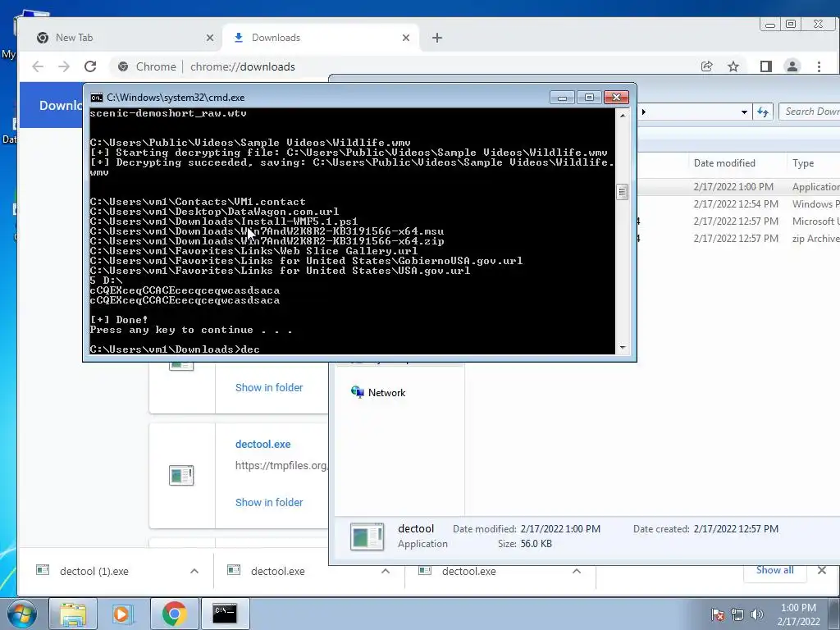Click Show all downloads button
Image resolution: width=840 pixels, height=630 pixels.
click(x=774, y=571)
